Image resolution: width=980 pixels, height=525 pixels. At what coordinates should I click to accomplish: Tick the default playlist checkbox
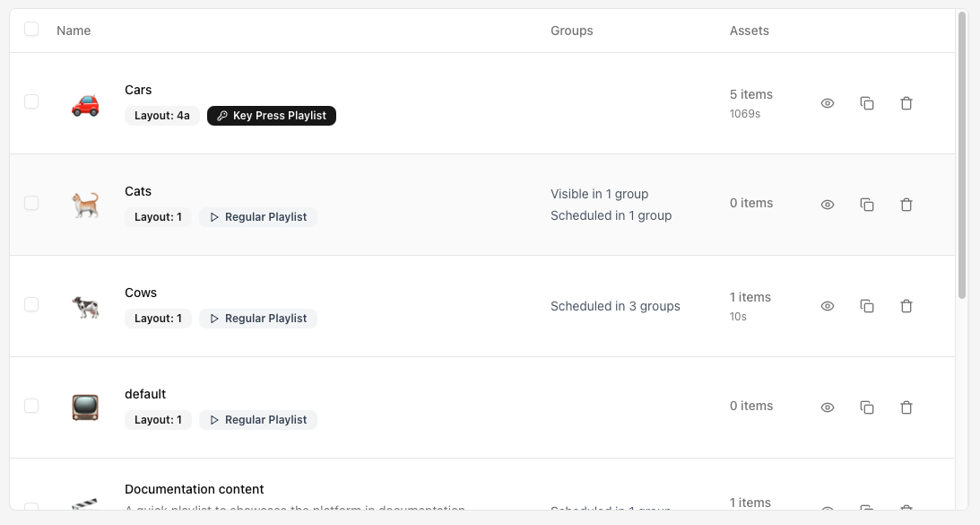31,406
